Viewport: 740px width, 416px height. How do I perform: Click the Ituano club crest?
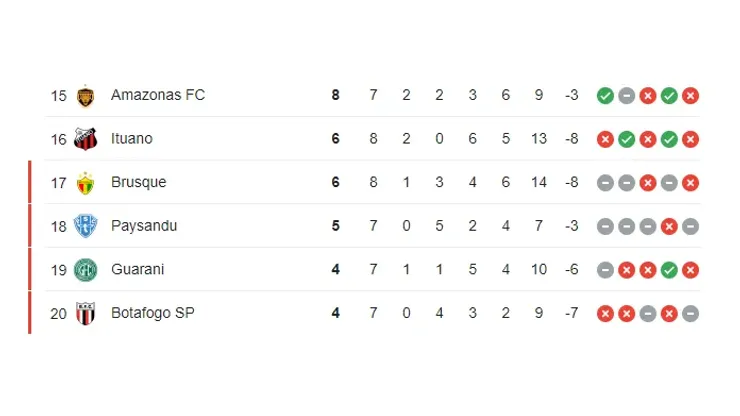(85, 139)
